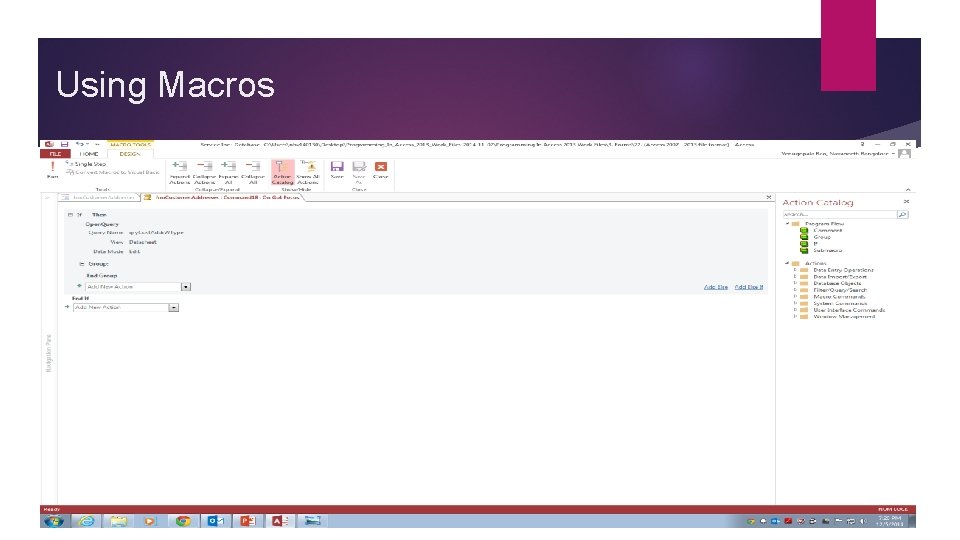Click Collapse Actions in the ribbon
Image resolution: width=960 pixels, height=540 pixels.
tap(204, 173)
